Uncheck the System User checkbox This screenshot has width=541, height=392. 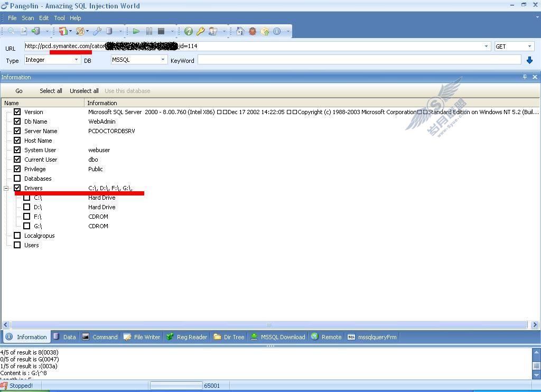tap(17, 150)
